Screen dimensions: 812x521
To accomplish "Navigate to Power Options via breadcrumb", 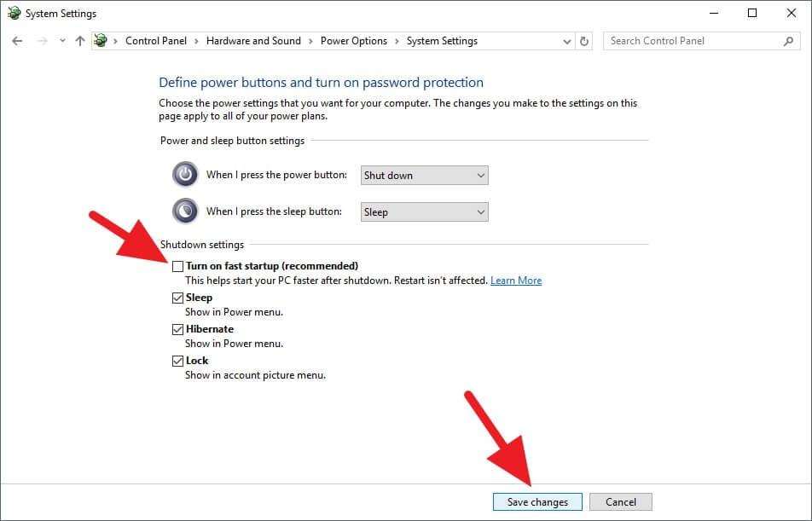I will [x=353, y=40].
